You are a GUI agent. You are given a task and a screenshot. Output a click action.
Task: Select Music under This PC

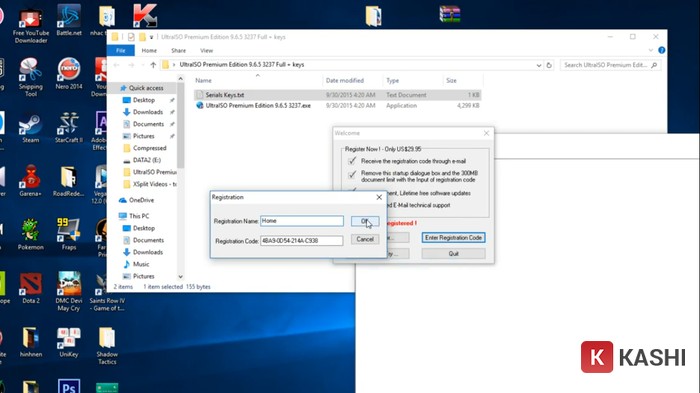point(141,264)
